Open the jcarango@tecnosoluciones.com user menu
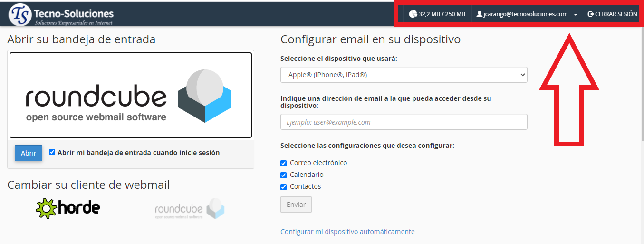The width and height of the screenshot is (644, 244). [x=525, y=14]
